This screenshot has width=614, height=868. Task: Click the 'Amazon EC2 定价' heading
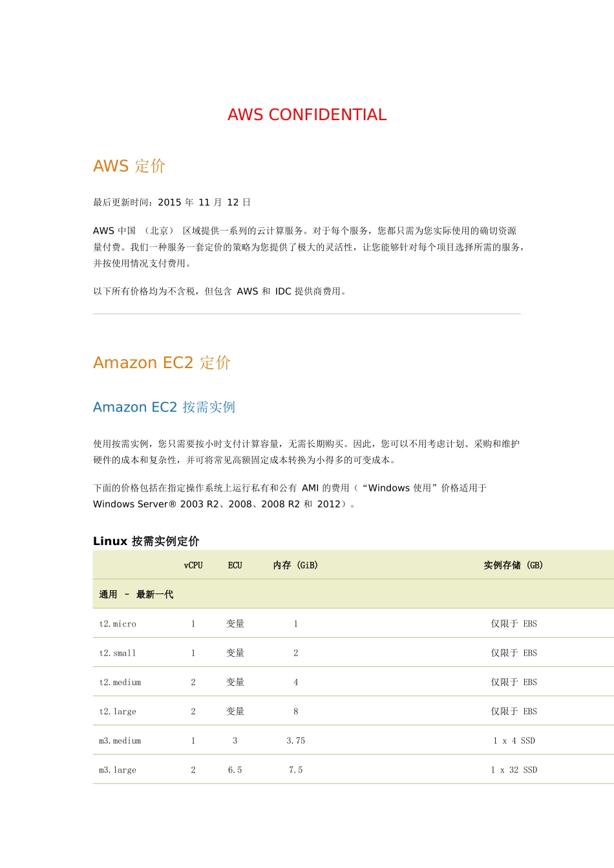tap(162, 362)
